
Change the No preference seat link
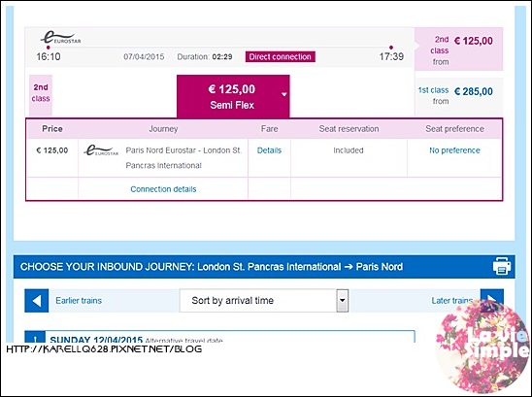(x=454, y=150)
